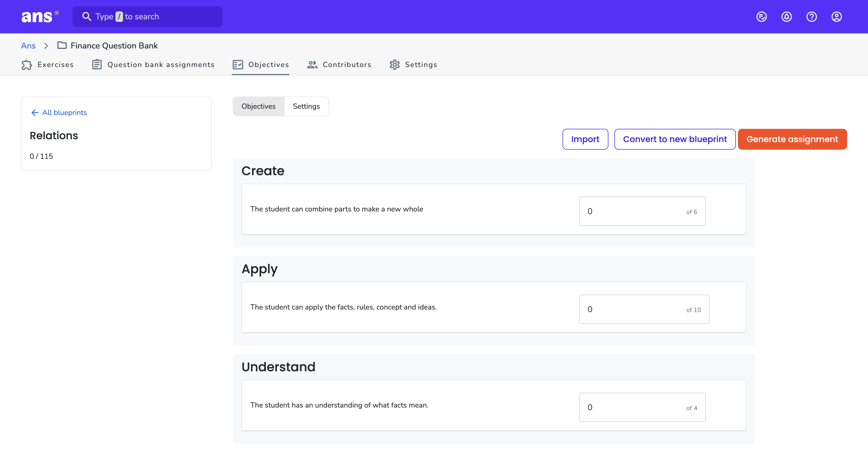Focus the Apply objective count field
The width and height of the screenshot is (868, 449).
click(644, 310)
